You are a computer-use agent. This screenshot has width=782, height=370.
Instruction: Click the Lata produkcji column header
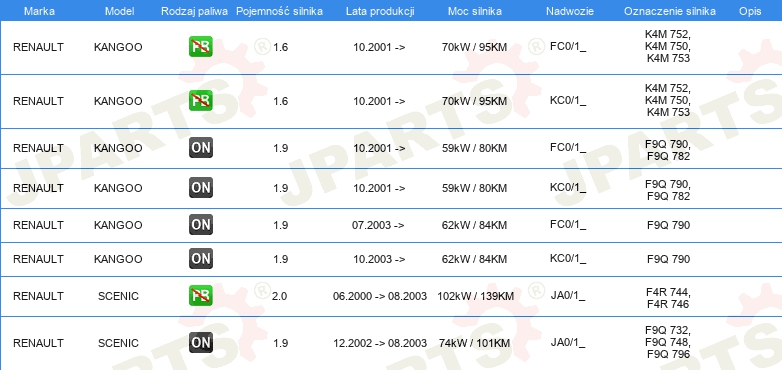click(x=380, y=11)
